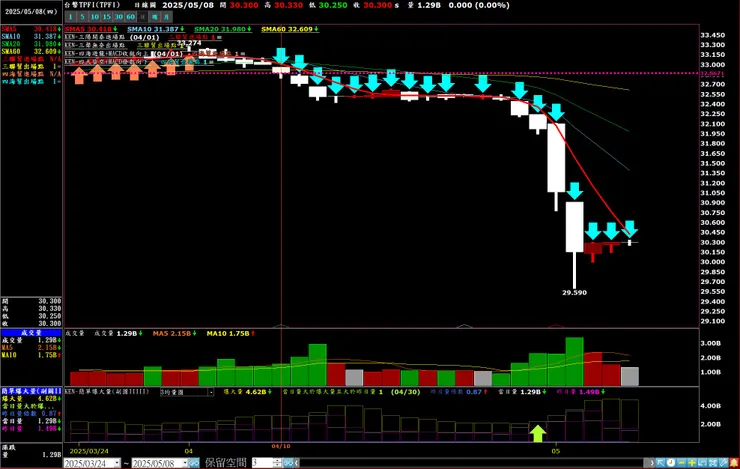Click the date box 2025/05/08 at top left
This screenshot has width=740, height=469.
[31, 11]
